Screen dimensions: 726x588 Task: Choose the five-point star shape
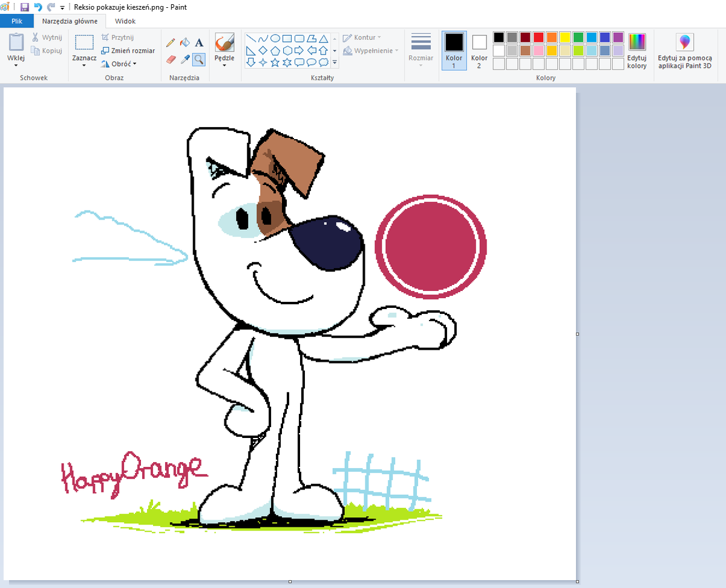coord(275,62)
